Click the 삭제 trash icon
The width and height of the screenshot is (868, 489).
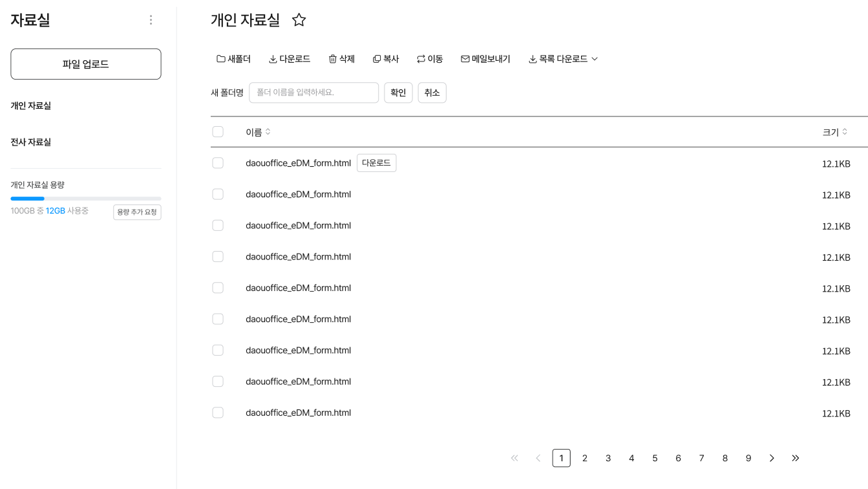[333, 59]
